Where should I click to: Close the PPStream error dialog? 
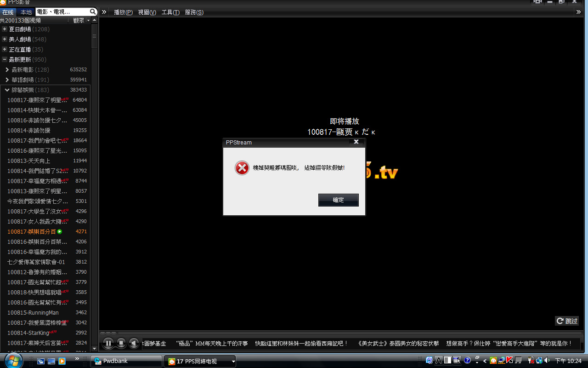(x=356, y=142)
